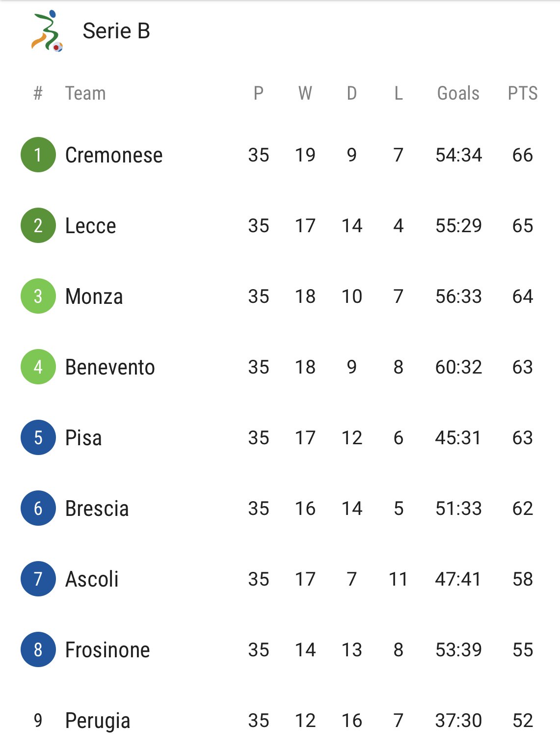560x754 pixels.
Task: Select the position 2 badge next to Lecce
Action: click(38, 225)
